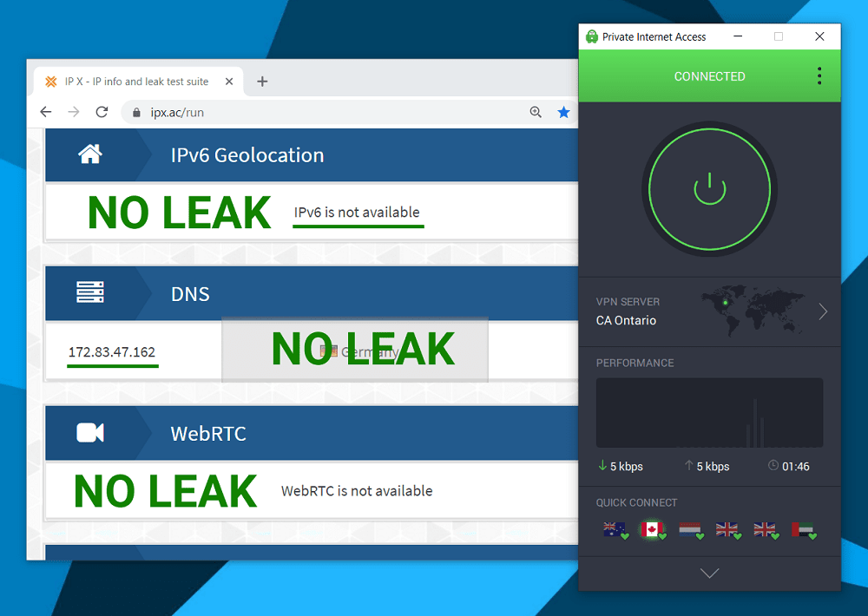
Task: Open the 172.83.47.162 DNS address link
Action: pos(112,352)
